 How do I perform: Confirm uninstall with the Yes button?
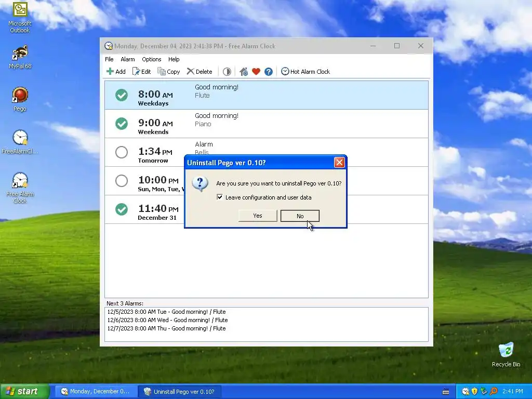tap(258, 216)
